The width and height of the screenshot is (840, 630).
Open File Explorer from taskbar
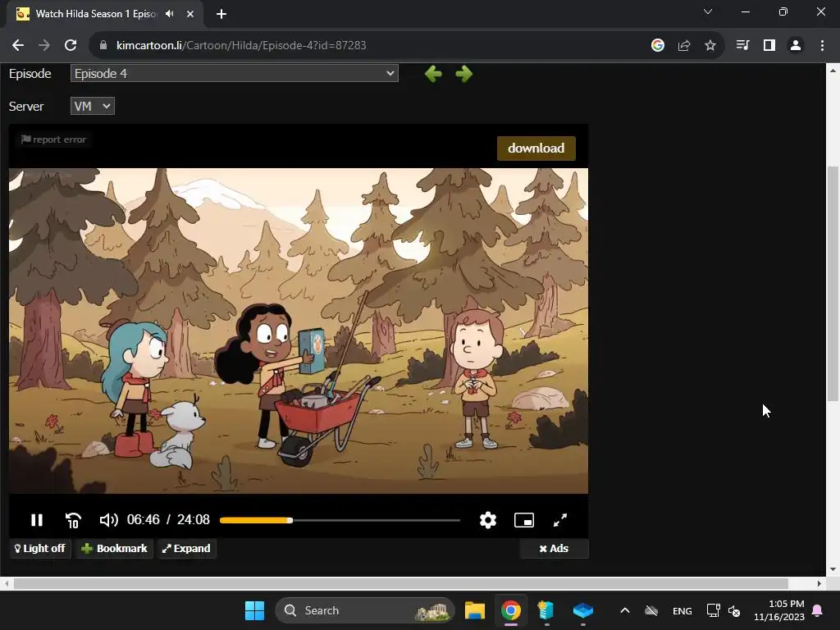click(475, 610)
